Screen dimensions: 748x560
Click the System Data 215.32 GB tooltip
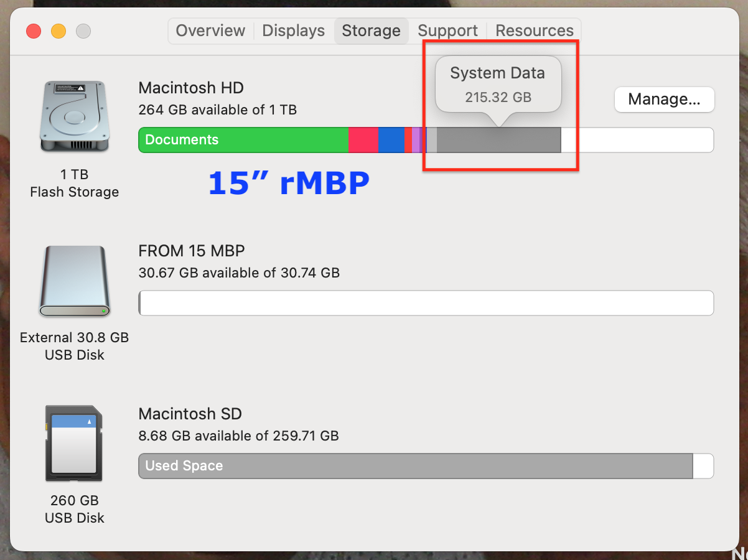pos(497,84)
